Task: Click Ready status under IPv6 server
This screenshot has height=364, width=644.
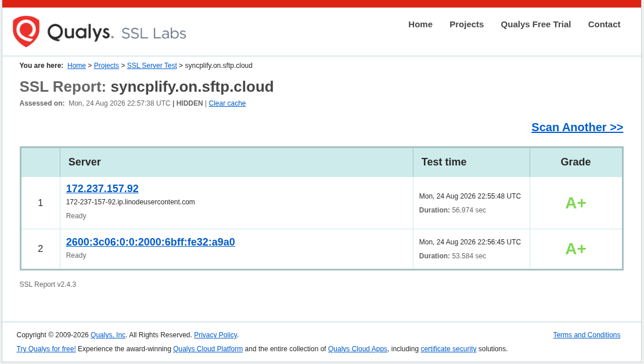Action: [x=76, y=255]
